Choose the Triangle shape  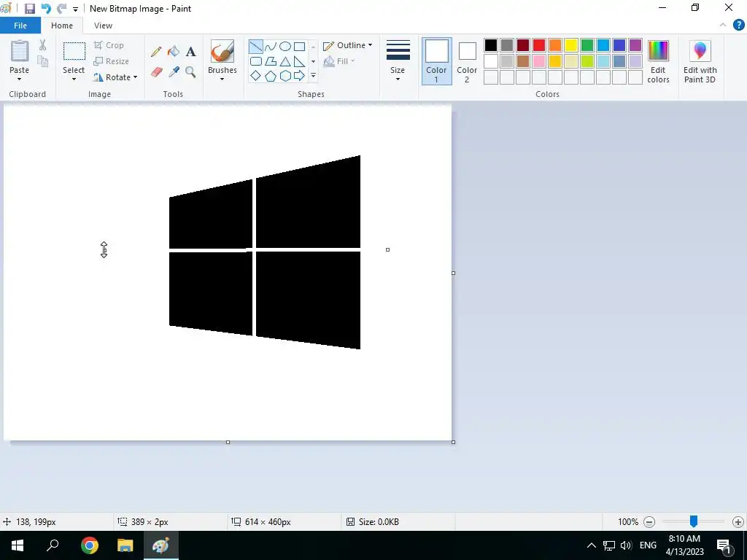click(285, 61)
